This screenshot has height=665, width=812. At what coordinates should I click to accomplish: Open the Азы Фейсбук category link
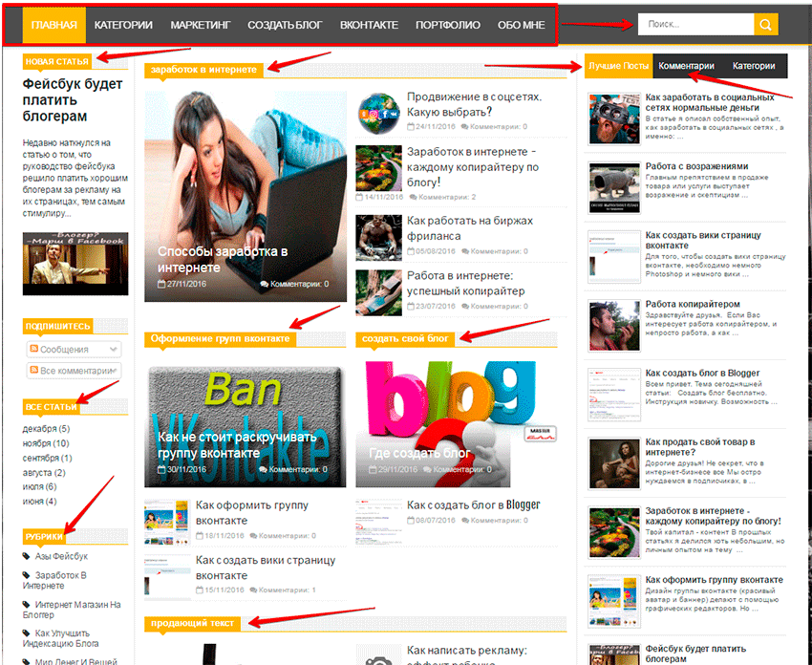[x=61, y=556]
